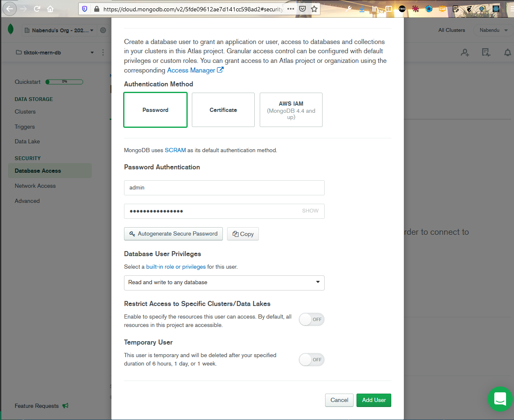This screenshot has width=514, height=420.
Task: Select Certificate authentication method
Action: point(223,110)
